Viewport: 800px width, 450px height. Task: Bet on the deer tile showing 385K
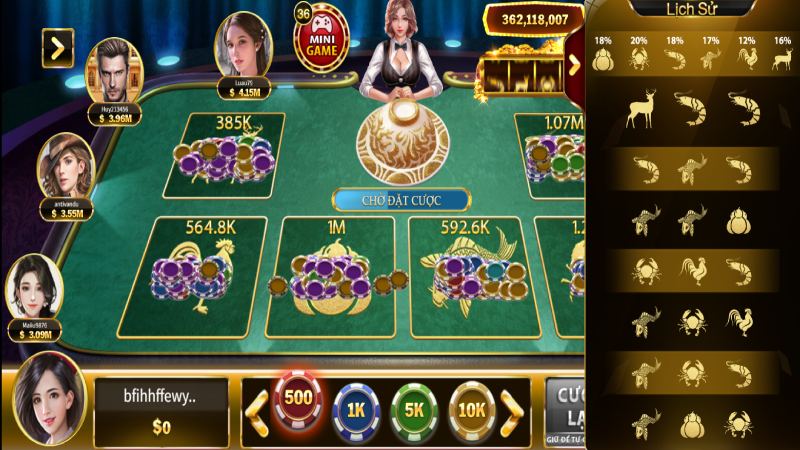click(x=224, y=156)
